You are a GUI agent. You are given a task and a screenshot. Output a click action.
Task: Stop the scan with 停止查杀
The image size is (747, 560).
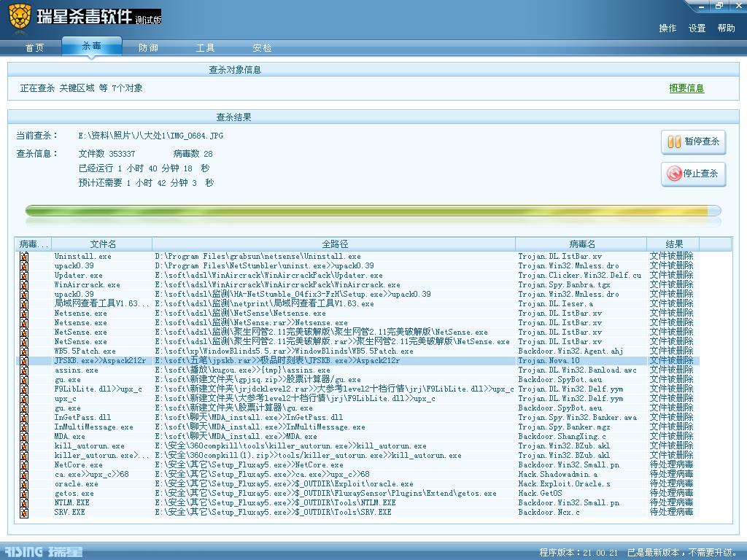[x=693, y=174]
